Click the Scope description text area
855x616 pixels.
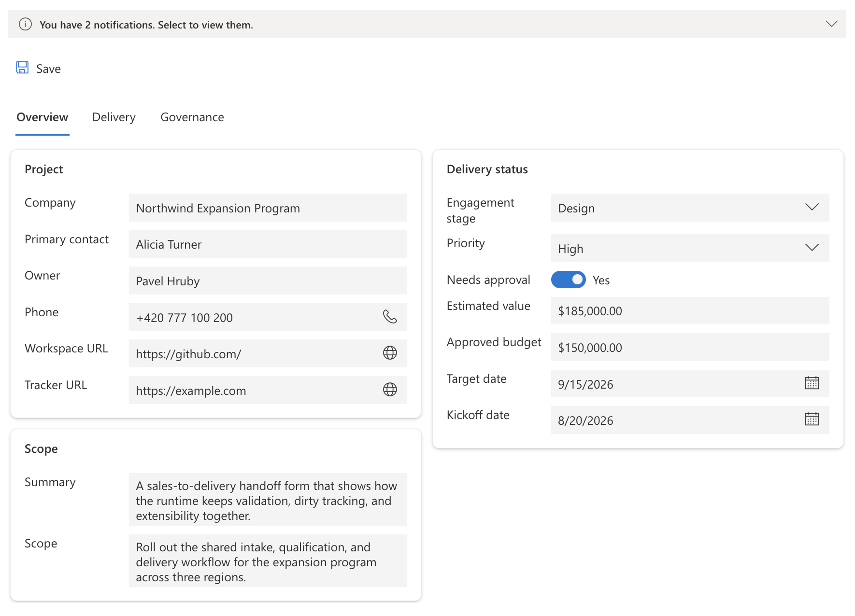(x=268, y=561)
